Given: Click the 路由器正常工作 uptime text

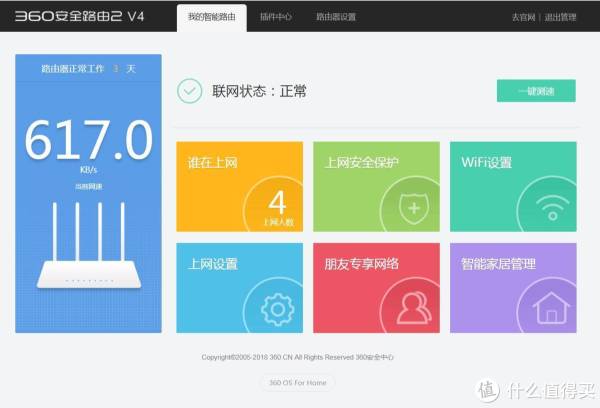Looking at the screenshot, I should coord(88,69).
